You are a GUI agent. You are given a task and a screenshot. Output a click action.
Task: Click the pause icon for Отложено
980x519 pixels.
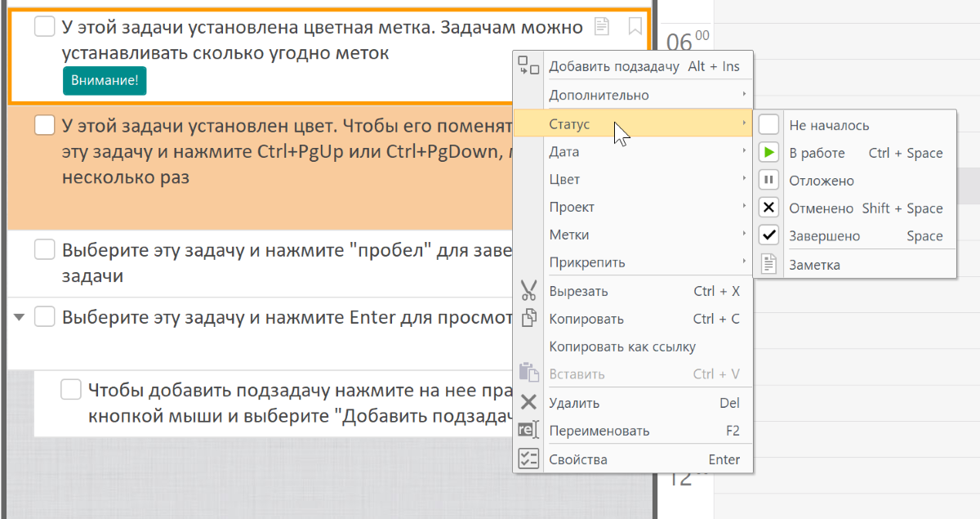pos(768,181)
